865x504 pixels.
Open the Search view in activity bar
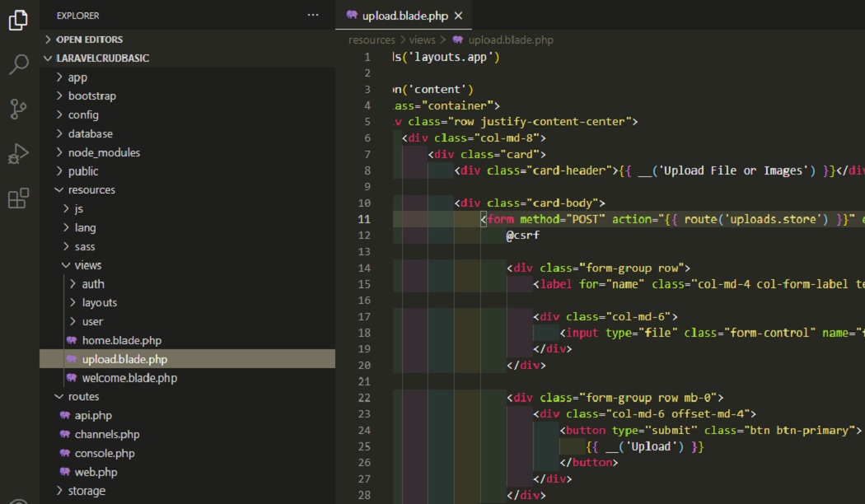pyautogui.click(x=18, y=64)
